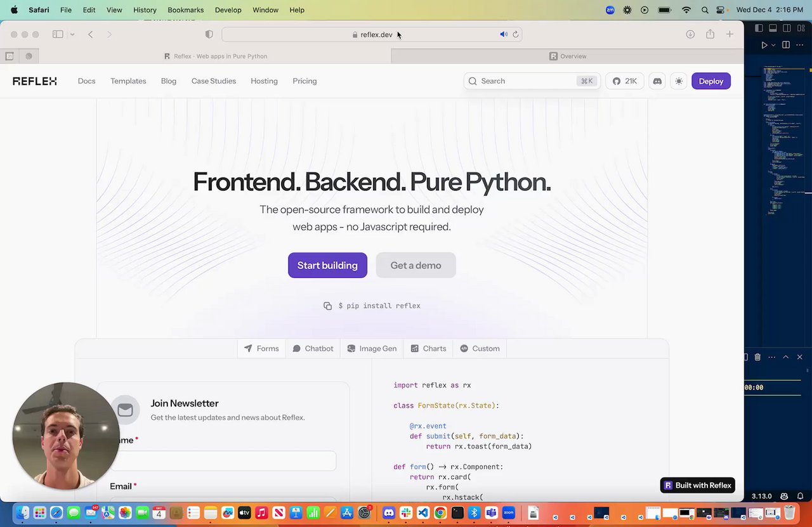Image resolution: width=812 pixels, height=527 pixels.
Task: Select the Reflex - Web apps in Pure Python tab
Action: pyautogui.click(x=216, y=56)
